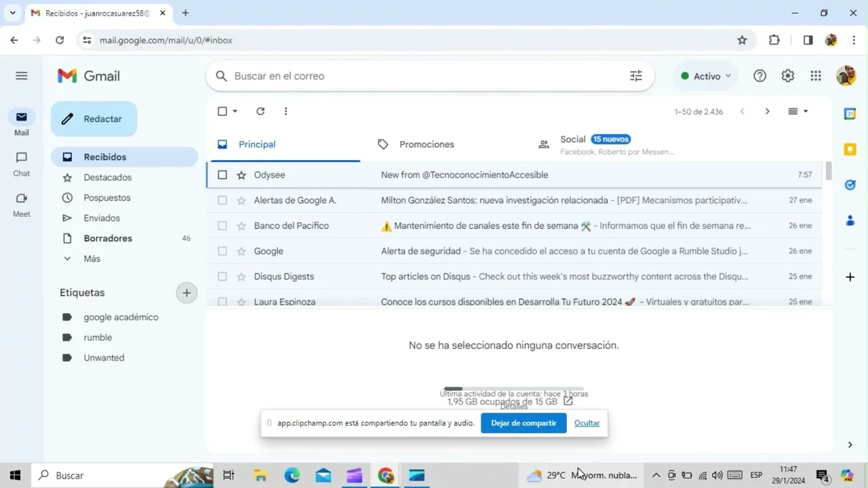Click the Help question mark icon
Screen dimensions: 868x488
point(759,76)
